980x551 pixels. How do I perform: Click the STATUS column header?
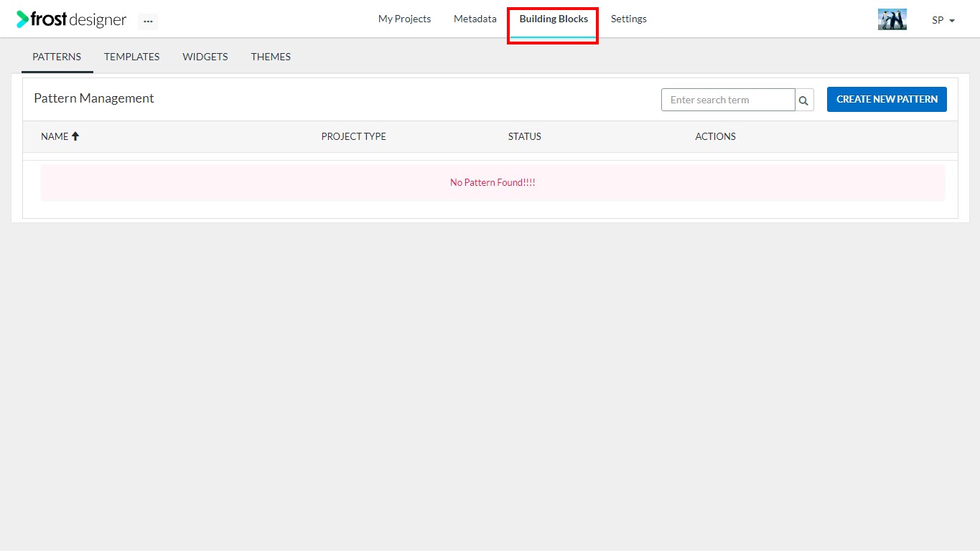pos(525,136)
